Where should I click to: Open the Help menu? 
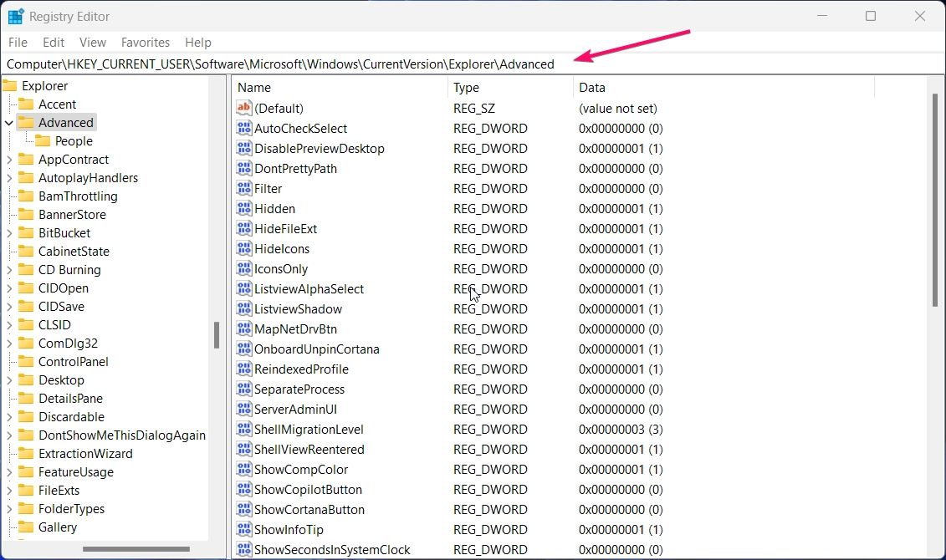(x=198, y=42)
